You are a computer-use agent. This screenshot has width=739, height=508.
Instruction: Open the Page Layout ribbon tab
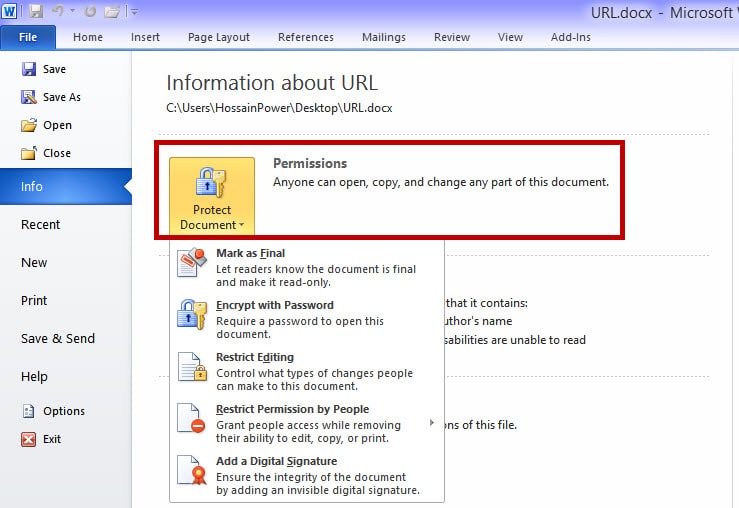(219, 37)
